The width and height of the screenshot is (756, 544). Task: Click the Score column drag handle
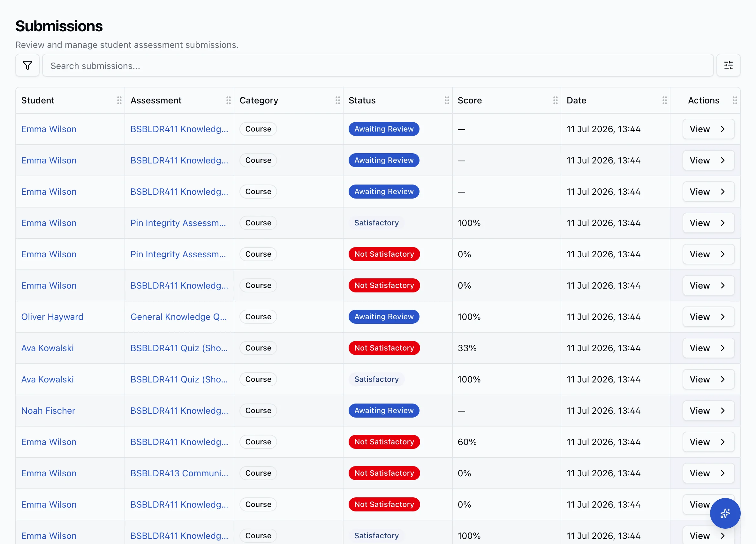pos(555,100)
